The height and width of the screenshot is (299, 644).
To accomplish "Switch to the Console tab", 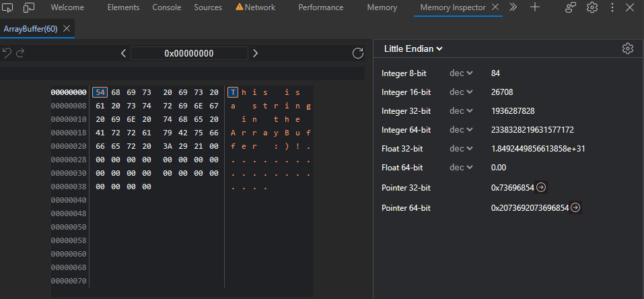I will [166, 7].
